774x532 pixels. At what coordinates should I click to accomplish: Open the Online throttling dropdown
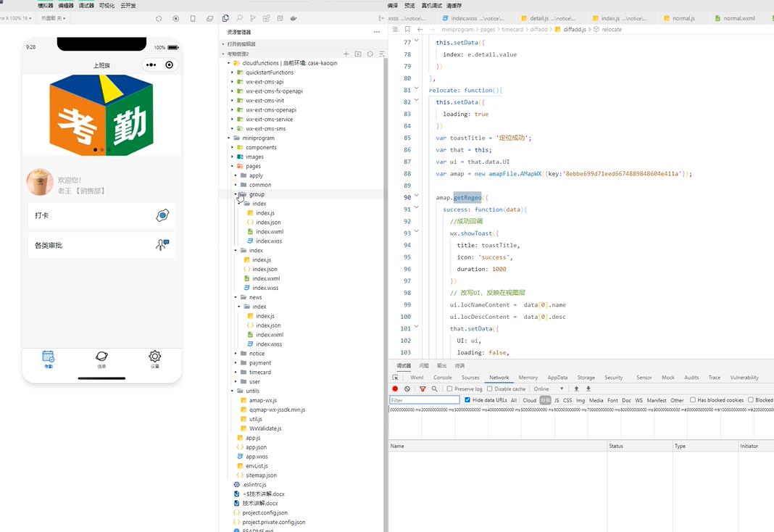point(549,389)
